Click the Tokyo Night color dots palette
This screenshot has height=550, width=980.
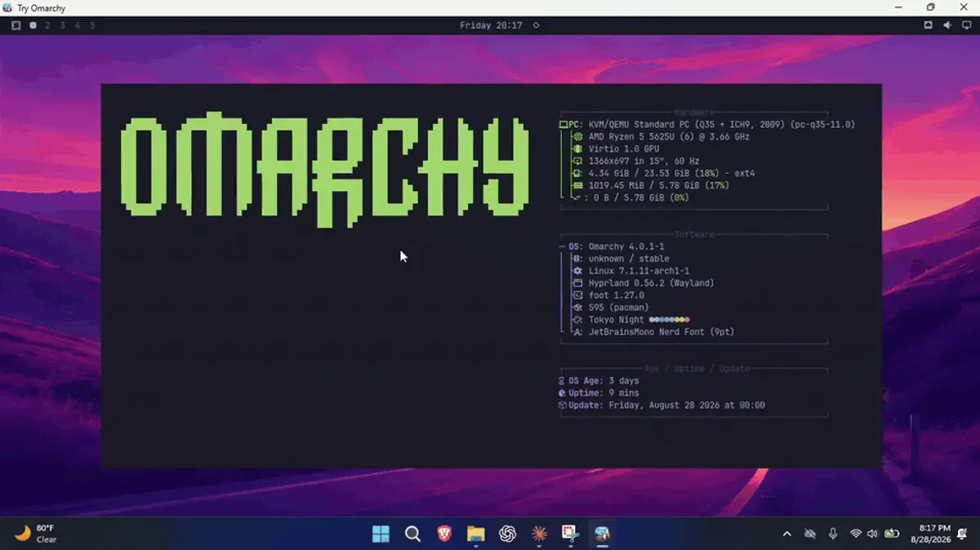coord(670,320)
